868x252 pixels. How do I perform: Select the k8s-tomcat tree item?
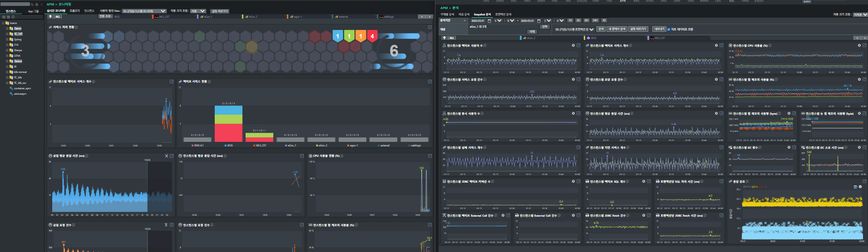(20, 72)
